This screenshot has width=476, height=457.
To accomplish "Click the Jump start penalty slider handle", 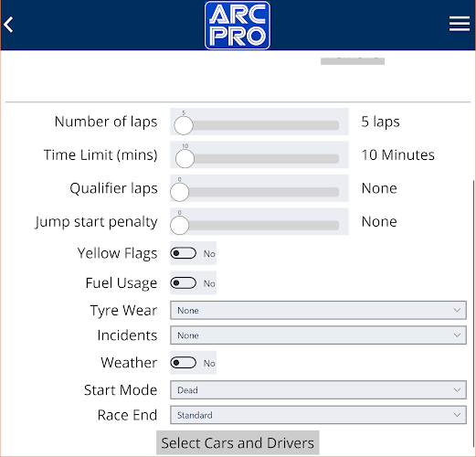I will click(x=180, y=225).
